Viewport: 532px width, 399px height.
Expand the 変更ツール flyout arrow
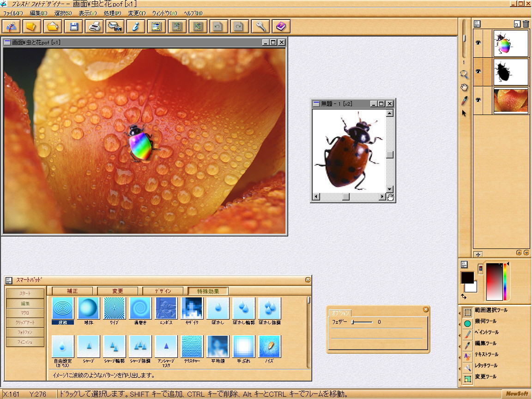[x=460, y=379]
